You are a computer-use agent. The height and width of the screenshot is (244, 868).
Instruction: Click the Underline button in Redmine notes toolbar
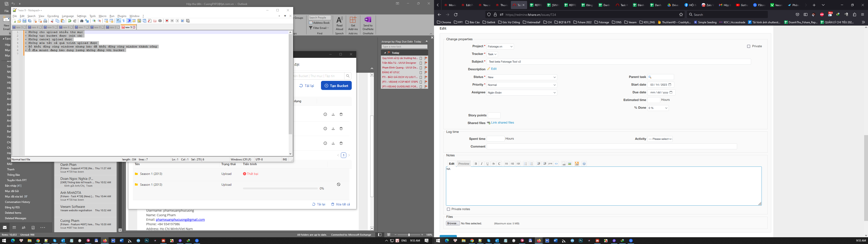click(488, 164)
